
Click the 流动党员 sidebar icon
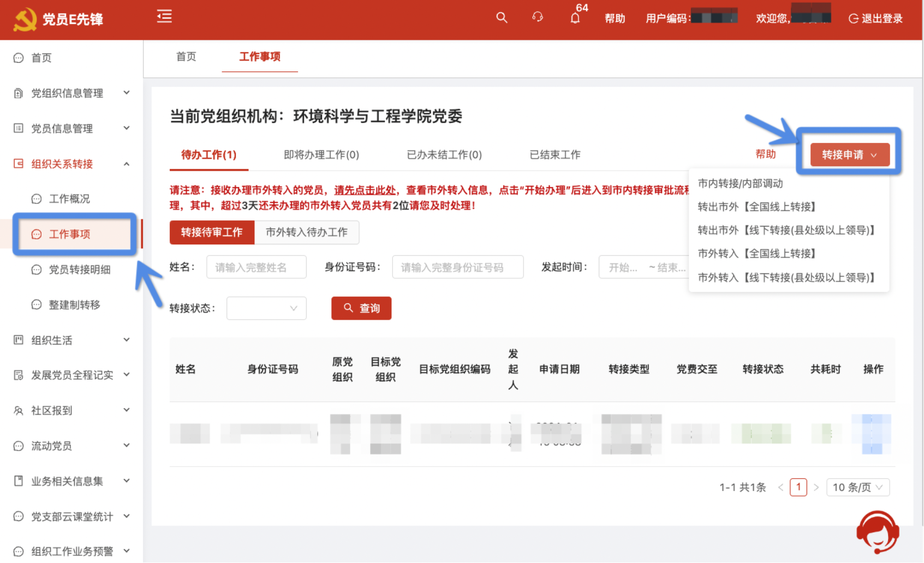tap(18, 446)
